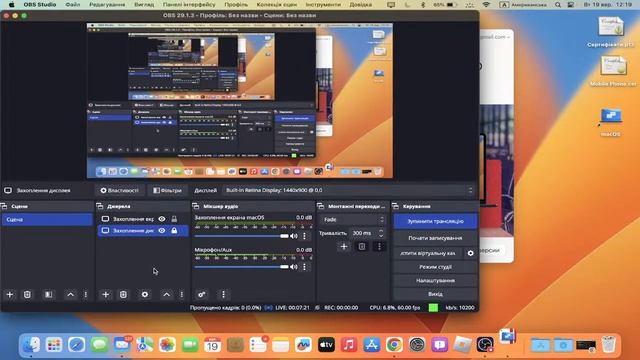Open the Довідка menu

tap(360, 4)
